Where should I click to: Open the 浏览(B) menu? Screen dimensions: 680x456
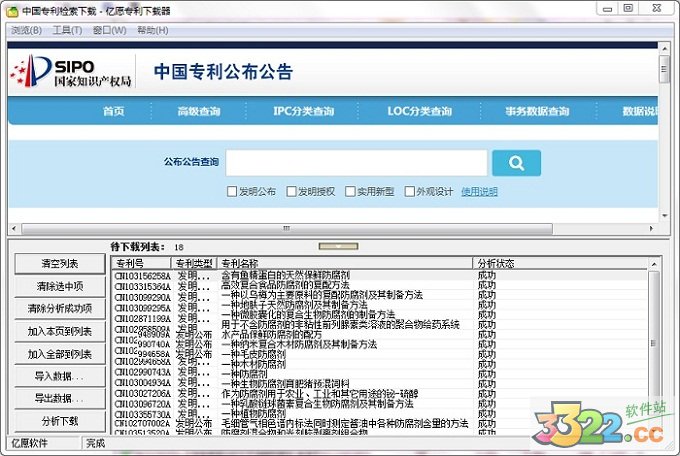click(x=26, y=30)
